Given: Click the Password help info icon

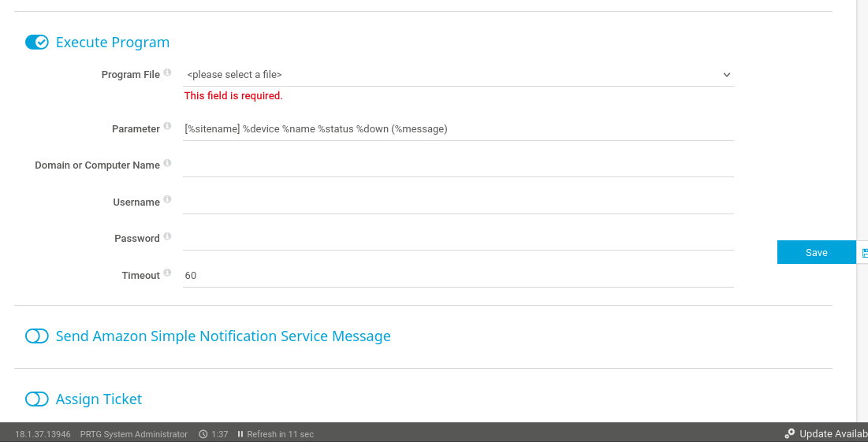Looking at the screenshot, I should point(168,236).
